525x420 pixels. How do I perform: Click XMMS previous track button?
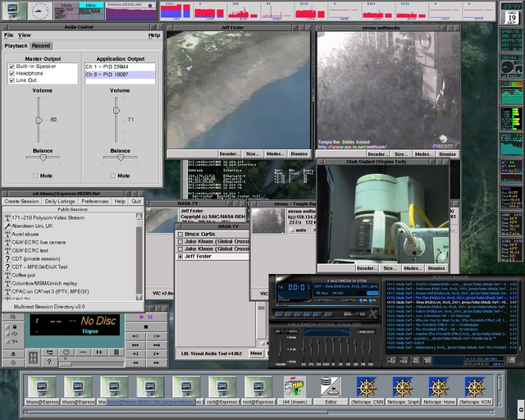tap(279, 314)
